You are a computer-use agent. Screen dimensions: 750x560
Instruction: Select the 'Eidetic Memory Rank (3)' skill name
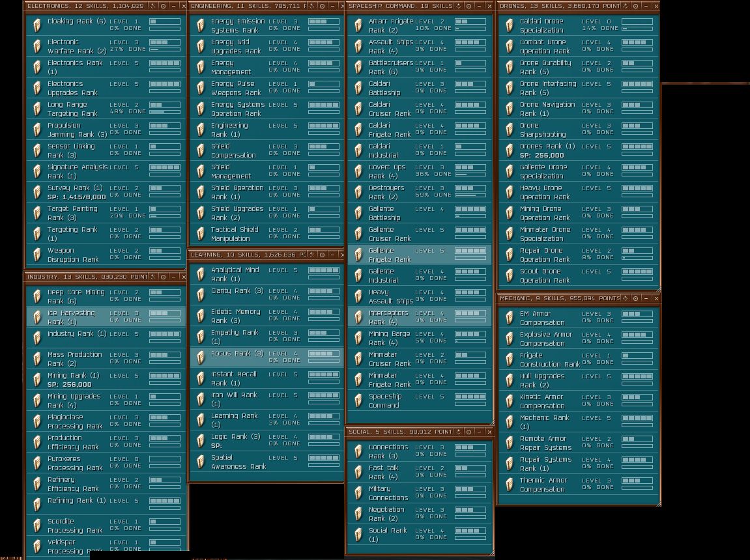(236, 316)
